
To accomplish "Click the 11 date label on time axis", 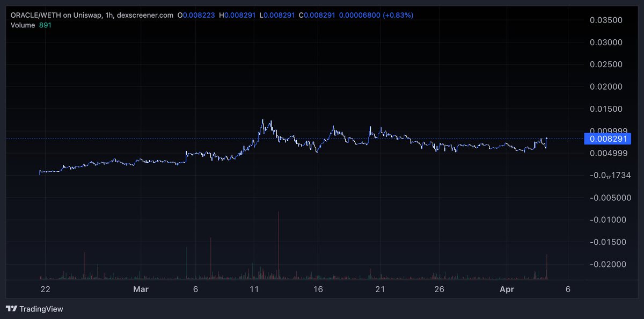I will pos(254,289).
